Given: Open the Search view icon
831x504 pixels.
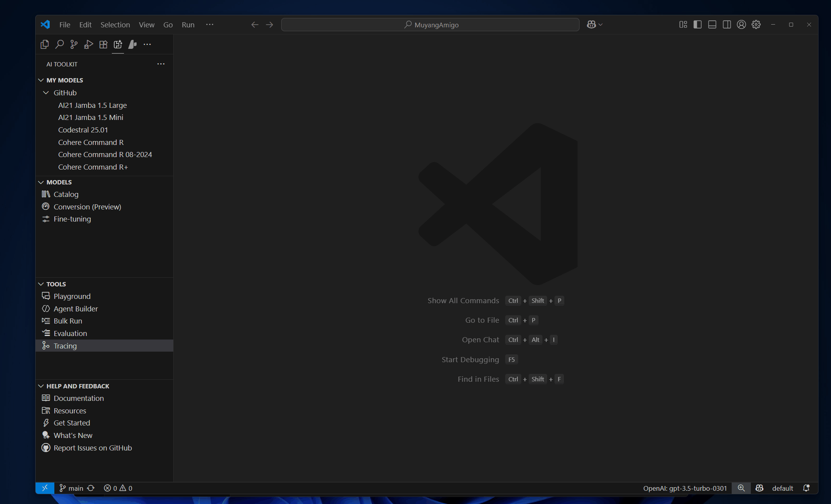Looking at the screenshot, I should 59,45.
